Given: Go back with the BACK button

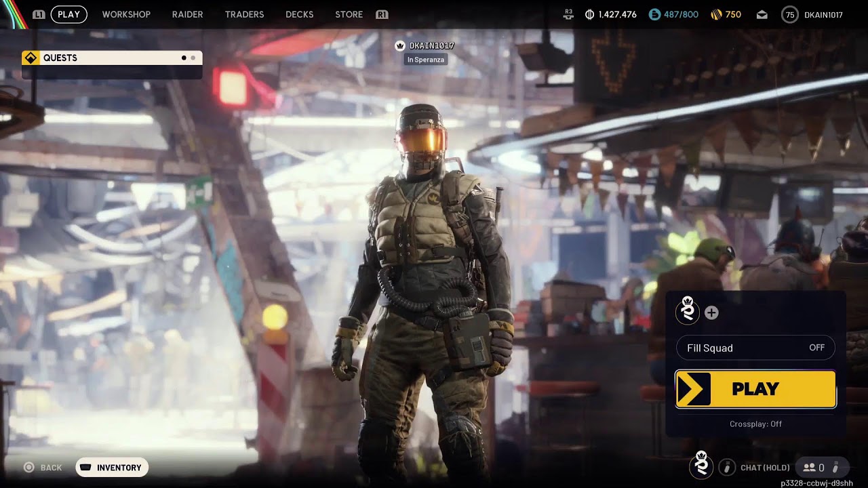Looking at the screenshot, I should pyautogui.click(x=43, y=468).
